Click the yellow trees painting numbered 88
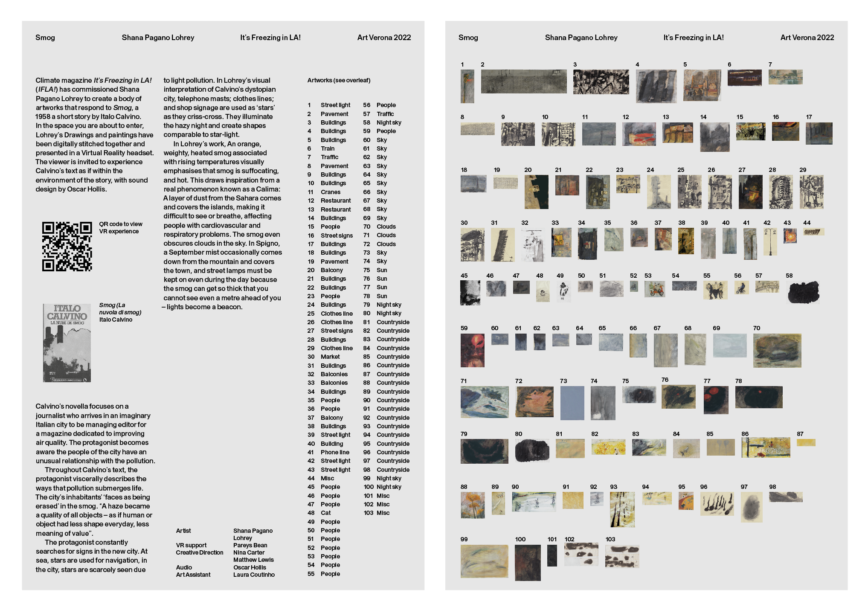 473,508
